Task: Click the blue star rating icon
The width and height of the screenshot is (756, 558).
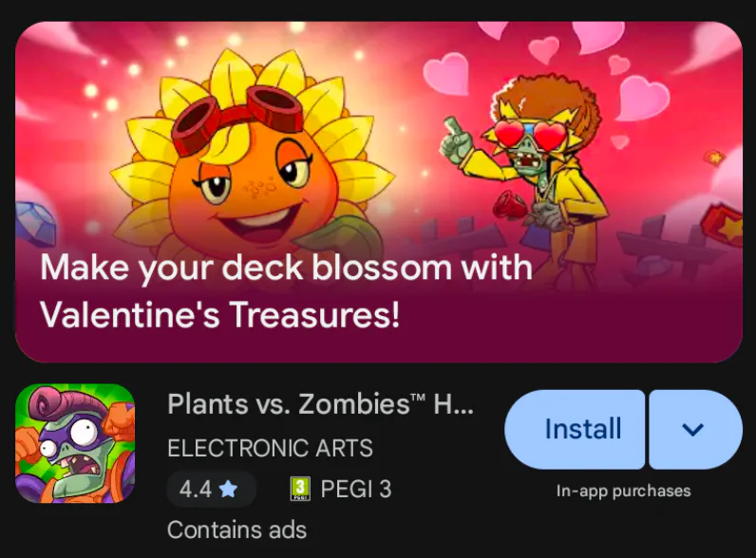Action: point(228,489)
